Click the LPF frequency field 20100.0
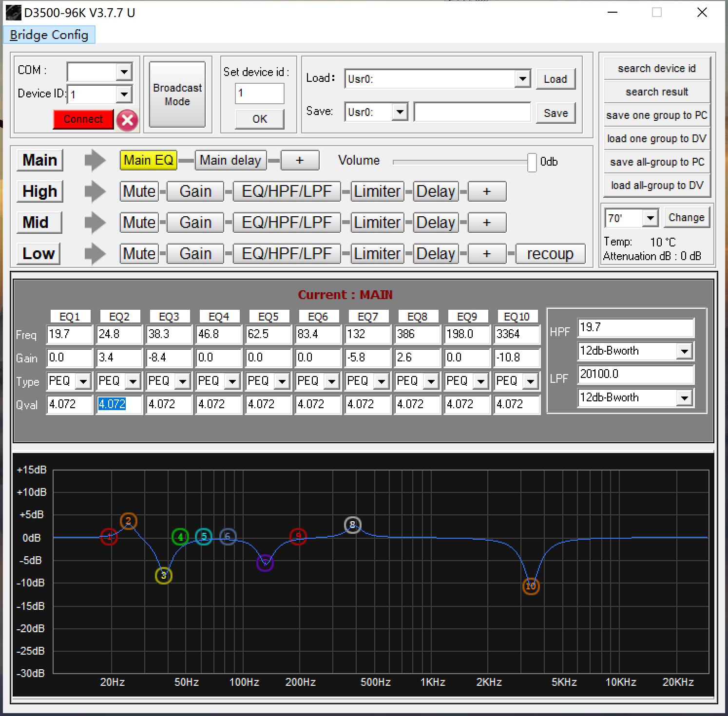 [x=636, y=374]
